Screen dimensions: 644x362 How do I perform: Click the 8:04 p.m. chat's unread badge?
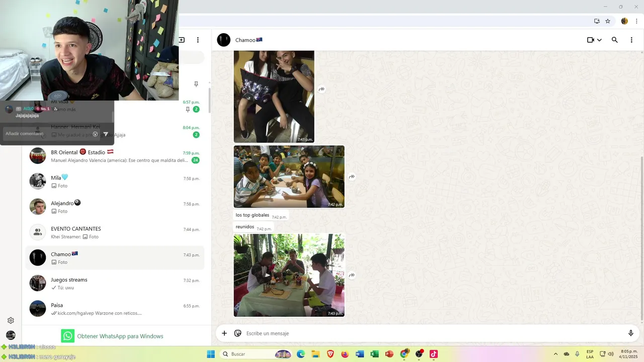(x=196, y=135)
